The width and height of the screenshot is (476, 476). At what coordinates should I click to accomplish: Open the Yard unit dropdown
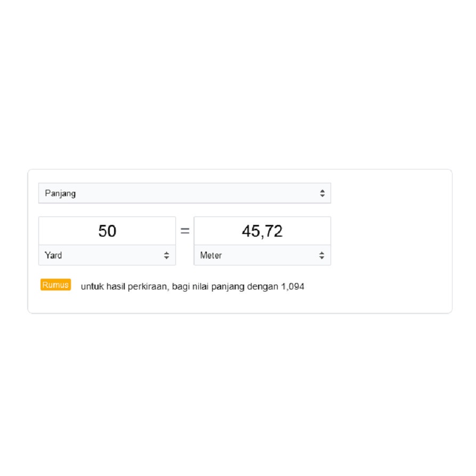[x=107, y=255]
